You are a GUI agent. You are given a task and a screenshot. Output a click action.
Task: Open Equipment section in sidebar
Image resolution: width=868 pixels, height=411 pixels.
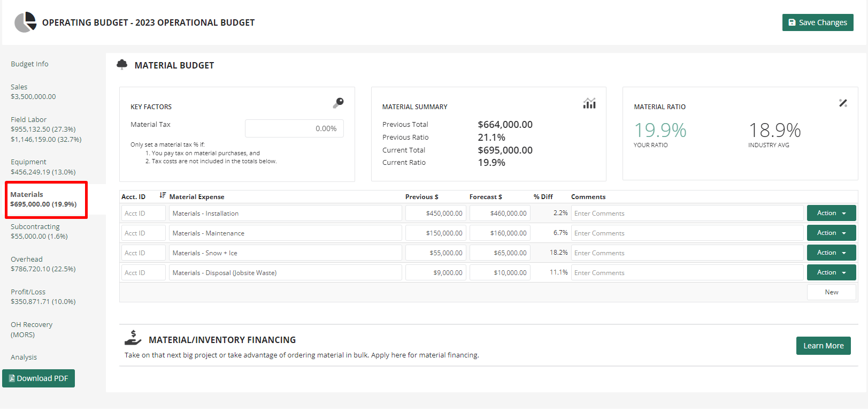[43, 166]
